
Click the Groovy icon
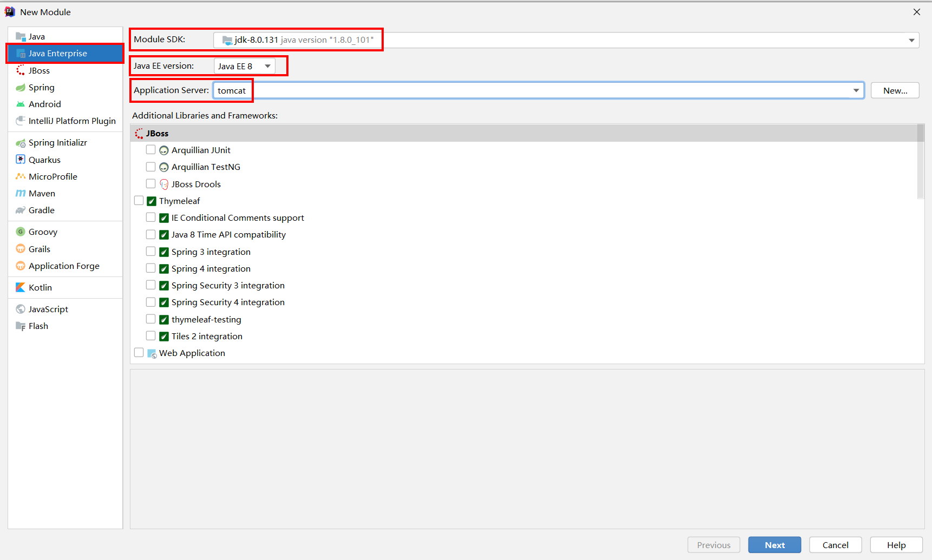click(21, 232)
